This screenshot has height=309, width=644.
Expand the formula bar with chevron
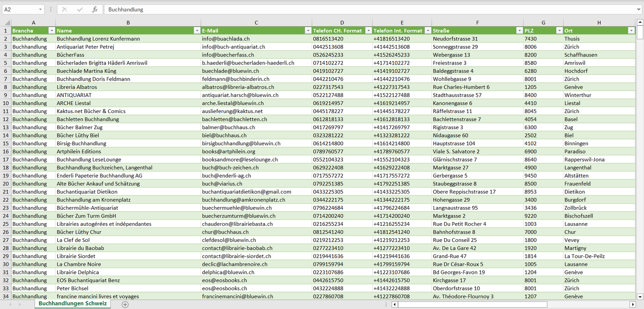[x=639, y=9]
